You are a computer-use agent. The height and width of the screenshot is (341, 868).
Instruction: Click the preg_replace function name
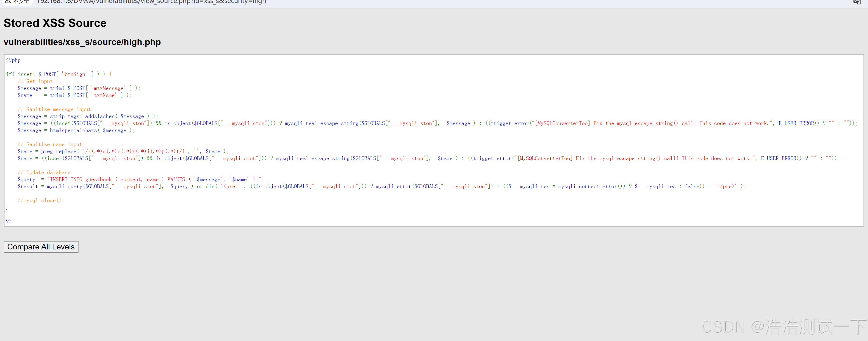59,151
